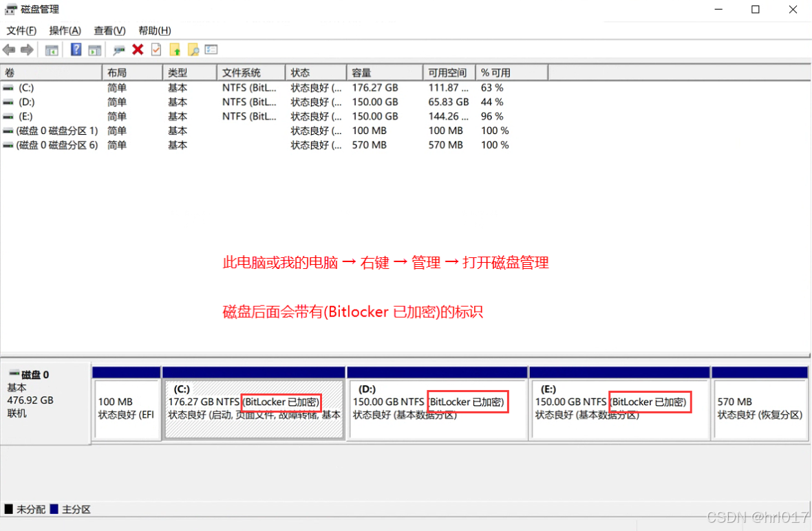Open the 帮助(H) menu
The height and width of the screenshot is (531, 812).
click(155, 30)
